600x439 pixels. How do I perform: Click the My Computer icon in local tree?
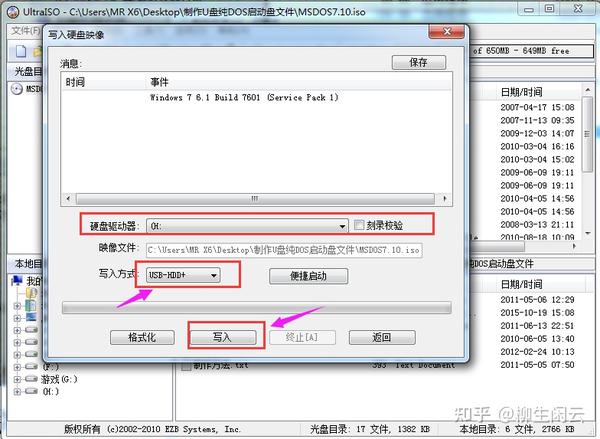(x=17, y=281)
